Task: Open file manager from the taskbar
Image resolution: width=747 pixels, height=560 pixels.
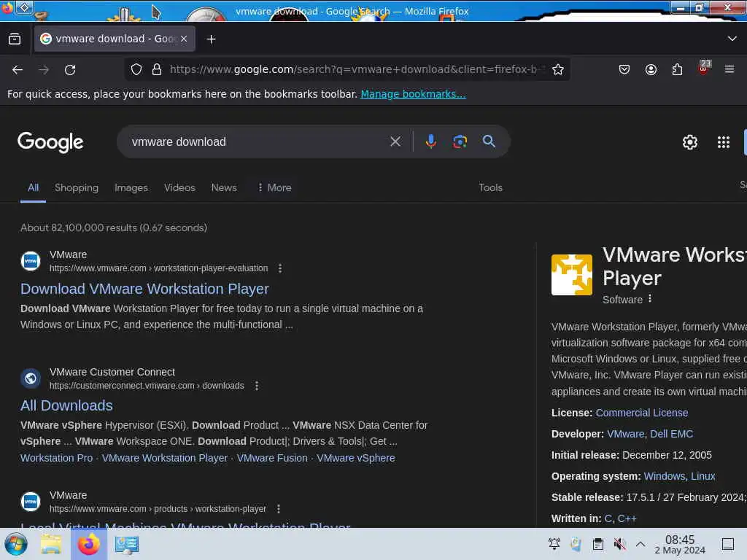Action: pos(50,544)
